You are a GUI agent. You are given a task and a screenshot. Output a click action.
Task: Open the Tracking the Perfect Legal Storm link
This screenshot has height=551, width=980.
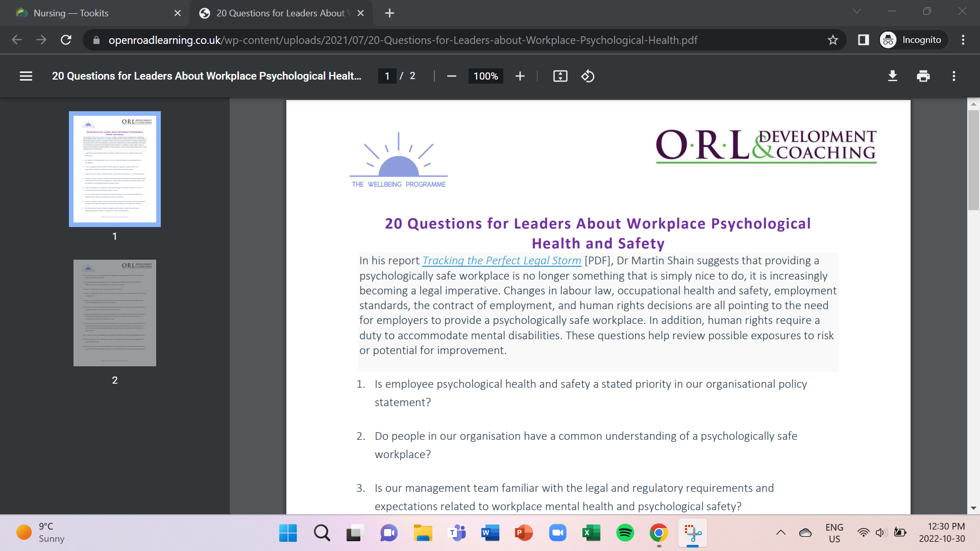[501, 260]
